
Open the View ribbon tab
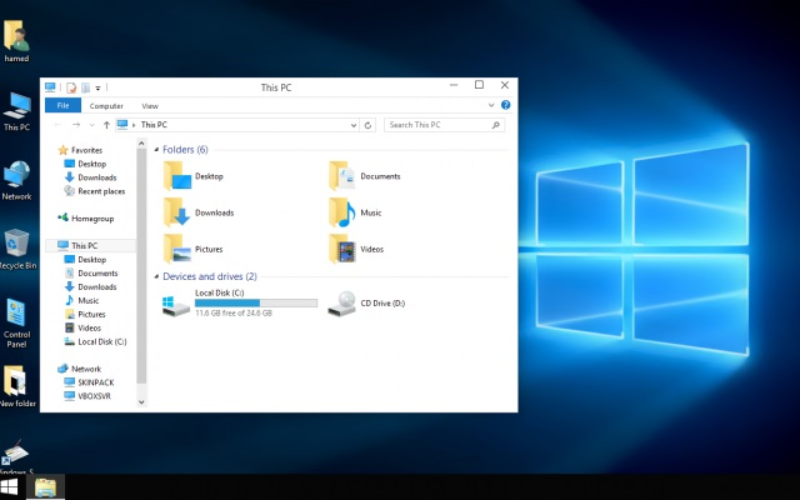(150, 106)
